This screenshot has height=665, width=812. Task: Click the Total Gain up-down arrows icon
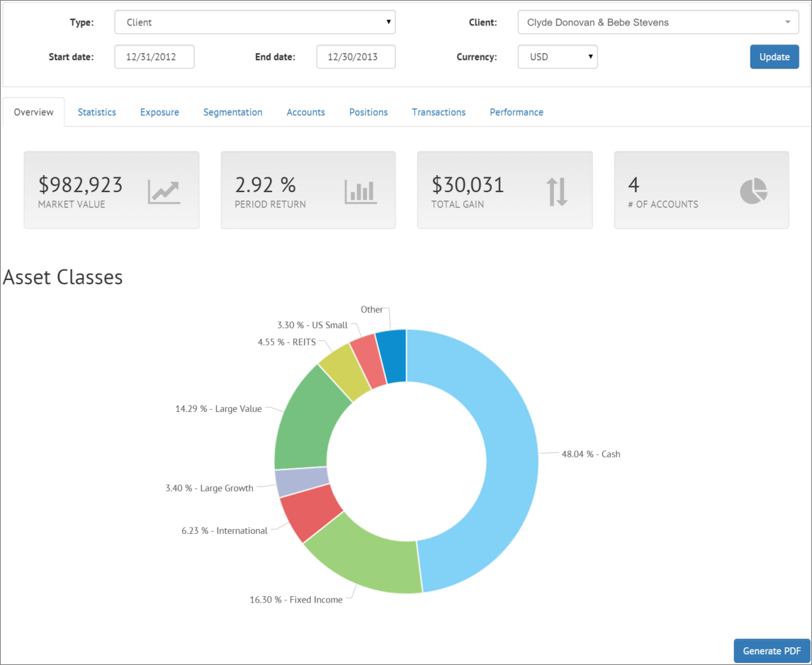pos(557,192)
